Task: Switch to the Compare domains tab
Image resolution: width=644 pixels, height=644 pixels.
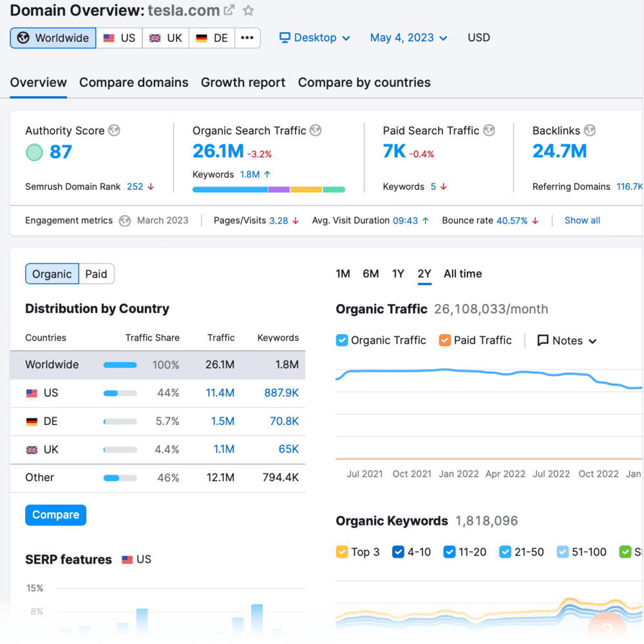Action: click(133, 82)
